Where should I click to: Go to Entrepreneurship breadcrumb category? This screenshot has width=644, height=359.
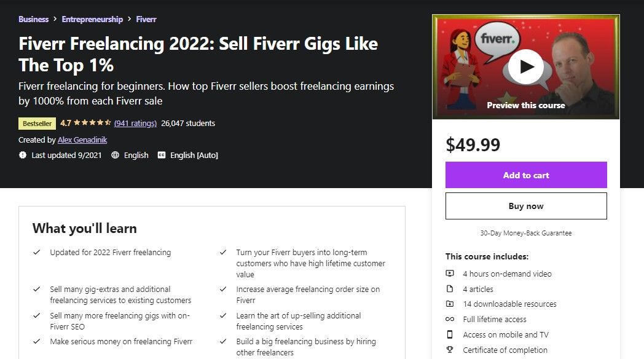(x=92, y=19)
